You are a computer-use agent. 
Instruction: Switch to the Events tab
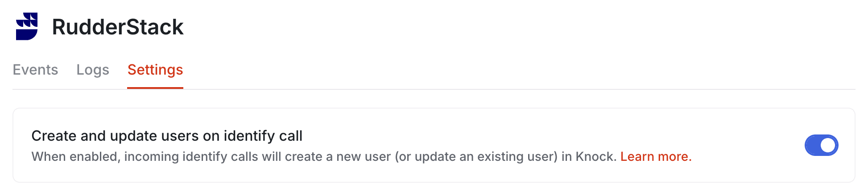35,70
